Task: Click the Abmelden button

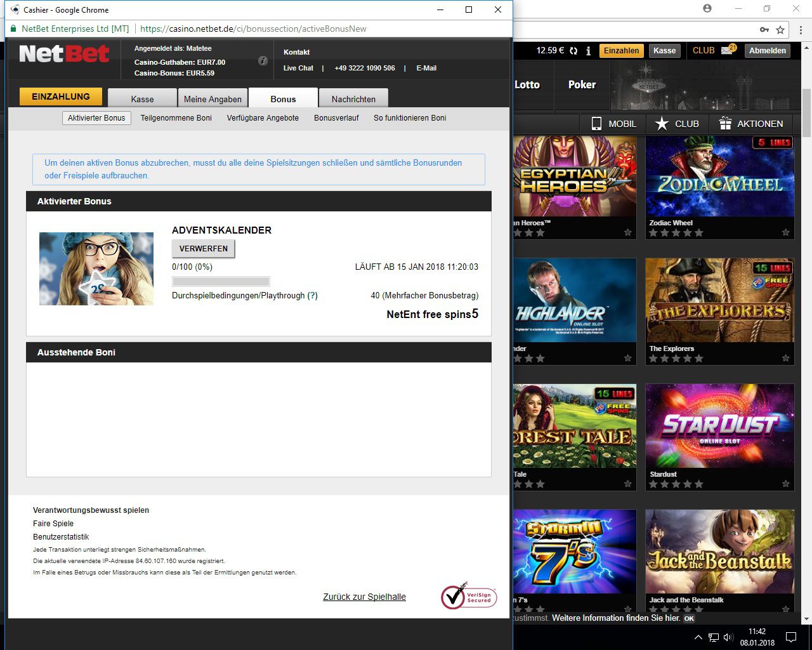Action: tap(768, 51)
